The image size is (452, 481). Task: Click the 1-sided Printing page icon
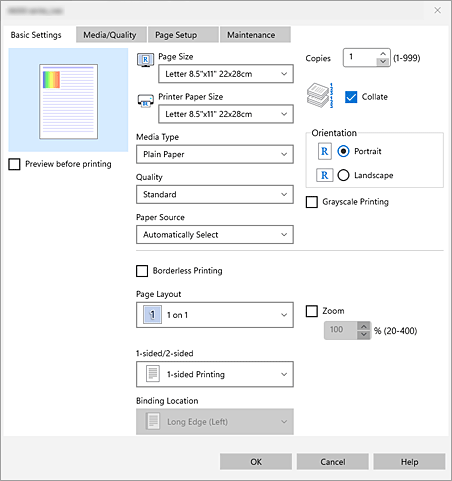click(153, 374)
